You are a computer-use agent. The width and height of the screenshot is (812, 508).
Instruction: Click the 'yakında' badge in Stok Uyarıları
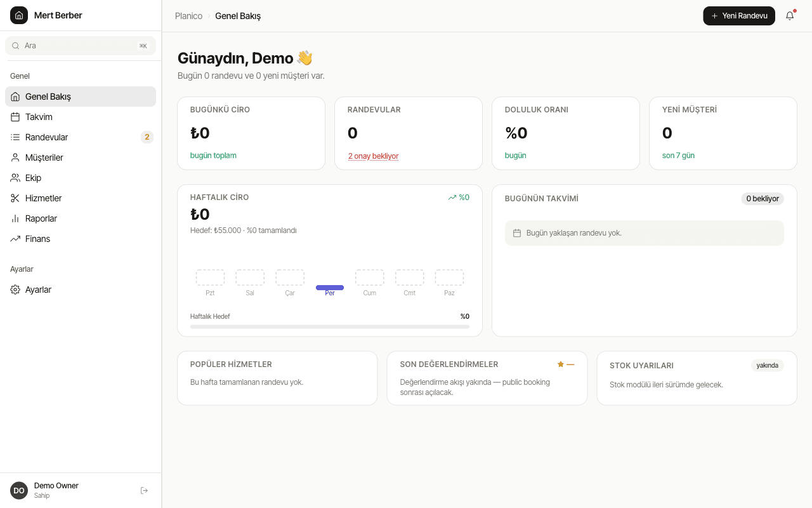(768, 365)
